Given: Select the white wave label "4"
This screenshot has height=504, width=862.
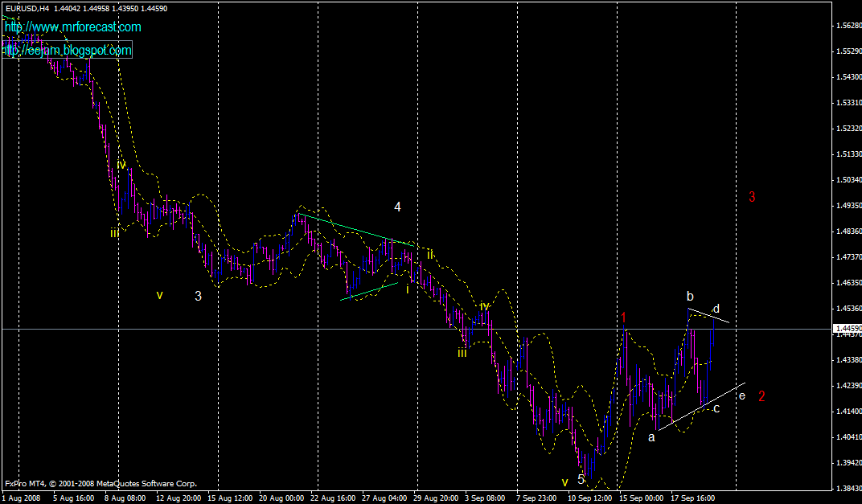Looking at the screenshot, I should [x=397, y=207].
